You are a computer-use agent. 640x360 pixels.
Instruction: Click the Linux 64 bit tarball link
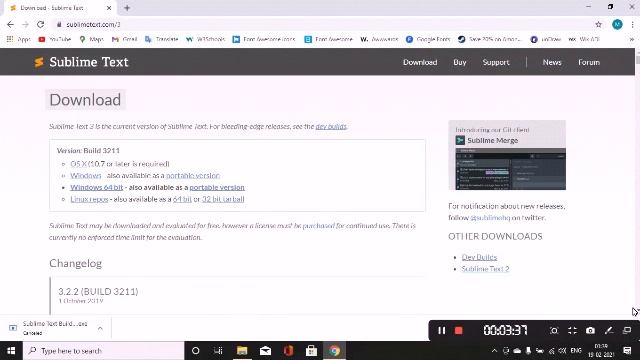pos(182,199)
